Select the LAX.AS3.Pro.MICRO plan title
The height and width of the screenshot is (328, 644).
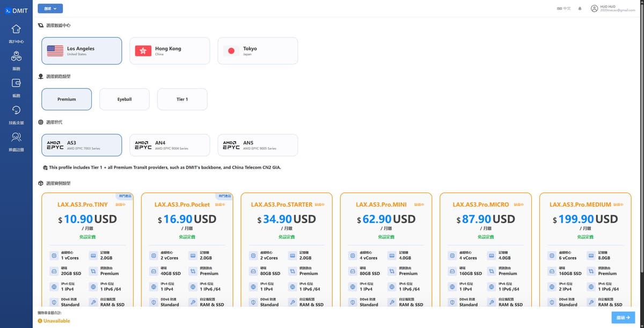pyautogui.click(x=481, y=205)
